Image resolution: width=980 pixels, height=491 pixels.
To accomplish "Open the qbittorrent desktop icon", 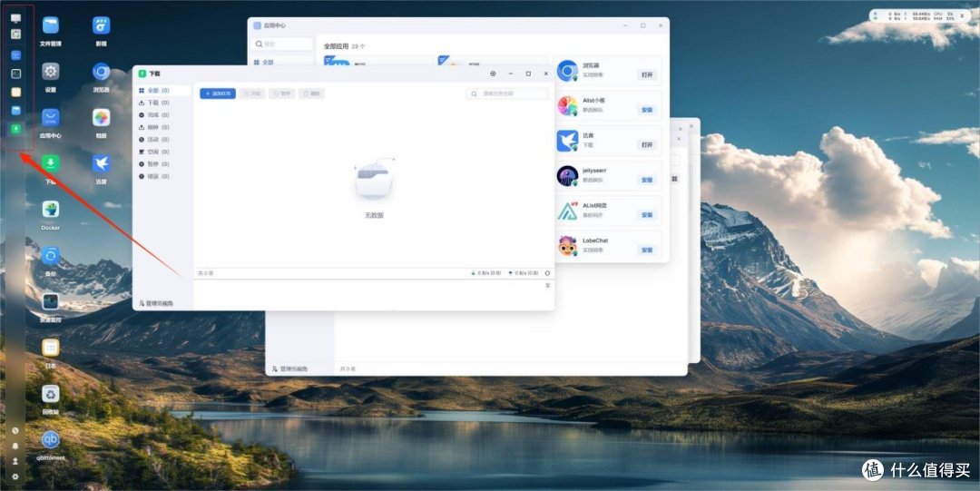I will point(51,439).
